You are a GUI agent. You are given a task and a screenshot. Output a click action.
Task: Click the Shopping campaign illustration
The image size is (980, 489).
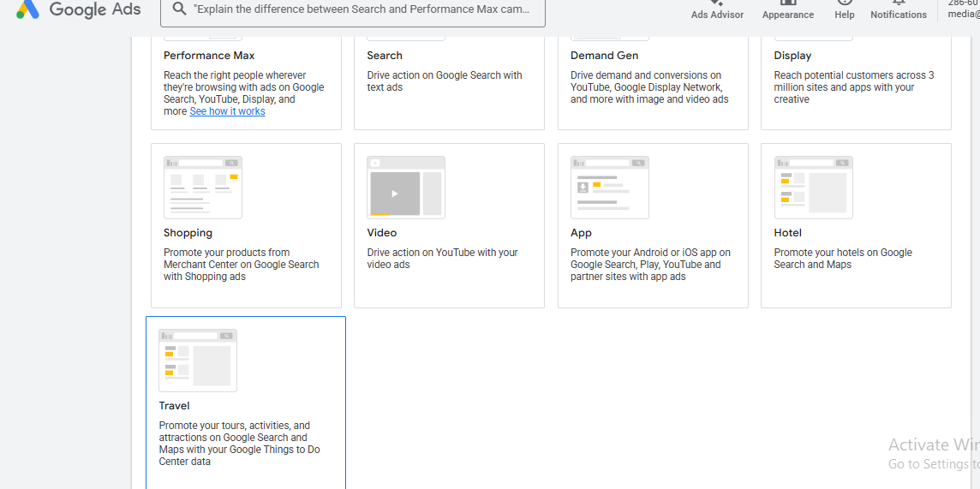coord(202,188)
